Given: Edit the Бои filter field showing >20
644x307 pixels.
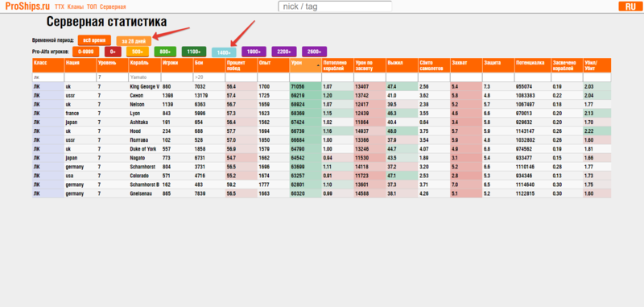Looking at the screenshot, I should click(x=209, y=77).
